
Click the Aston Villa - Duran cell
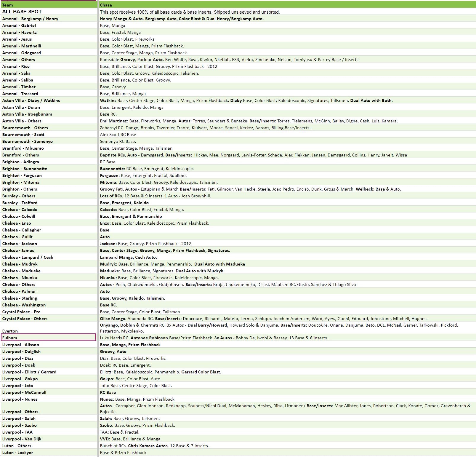point(49,107)
